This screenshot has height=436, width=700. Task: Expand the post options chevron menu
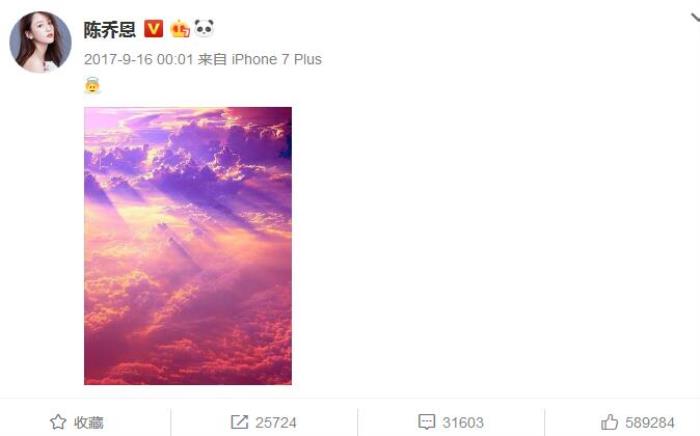(695, 18)
